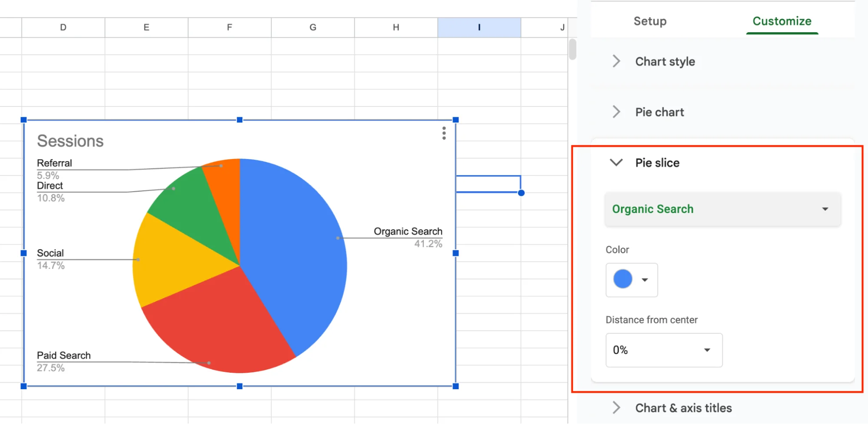Click the chart's right-middle resize handle
The width and height of the screenshot is (868, 424).
[456, 253]
